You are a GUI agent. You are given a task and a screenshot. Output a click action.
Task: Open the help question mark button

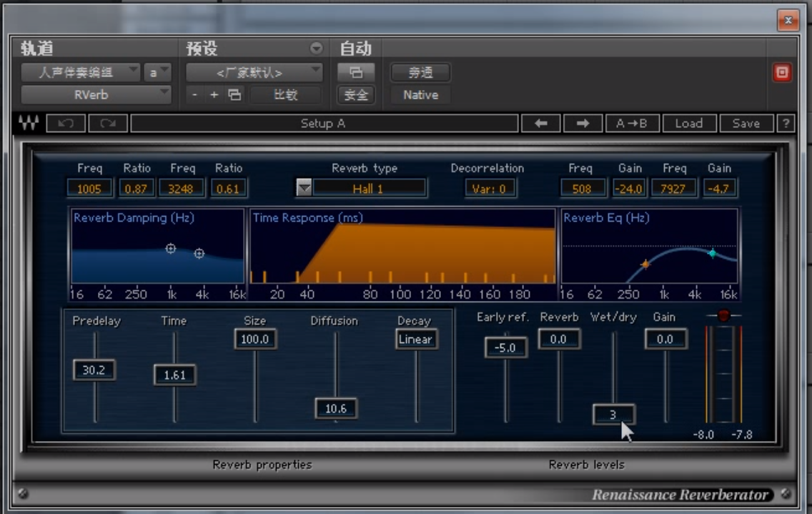tap(786, 123)
